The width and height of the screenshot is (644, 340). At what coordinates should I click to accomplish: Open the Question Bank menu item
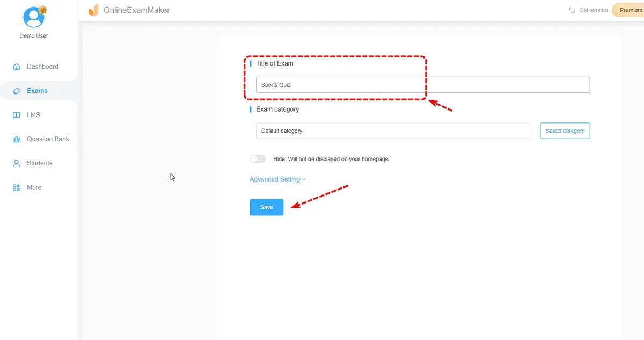[x=48, y=139]
